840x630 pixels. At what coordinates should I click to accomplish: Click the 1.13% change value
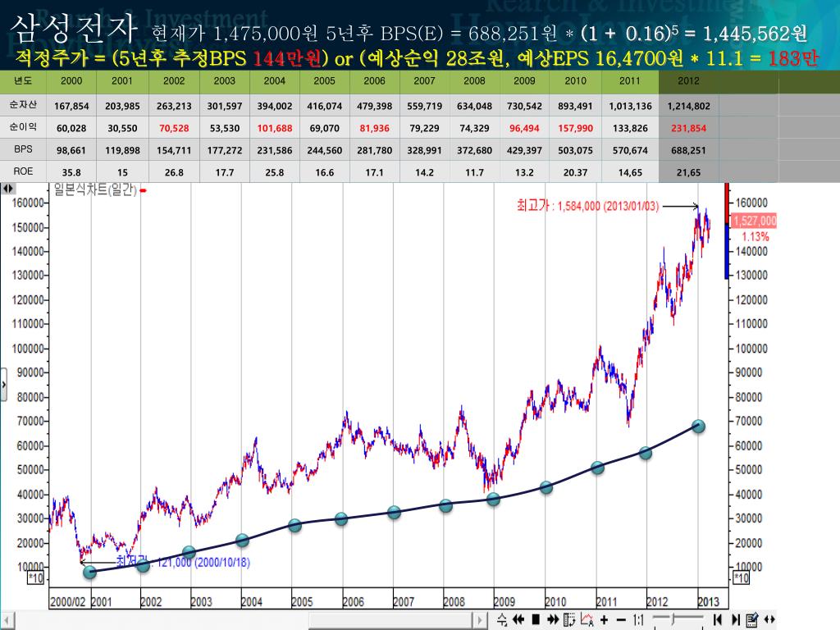(755, 237)
